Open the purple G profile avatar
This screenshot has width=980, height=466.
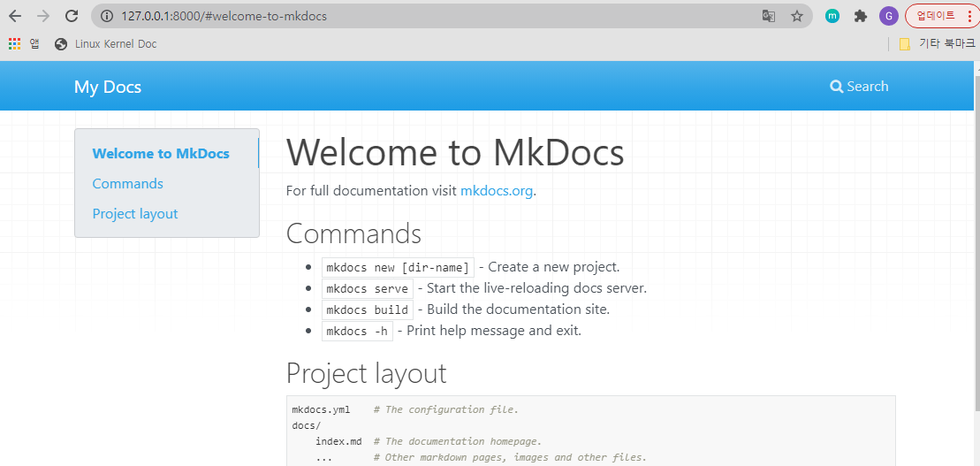click(889, 16)
